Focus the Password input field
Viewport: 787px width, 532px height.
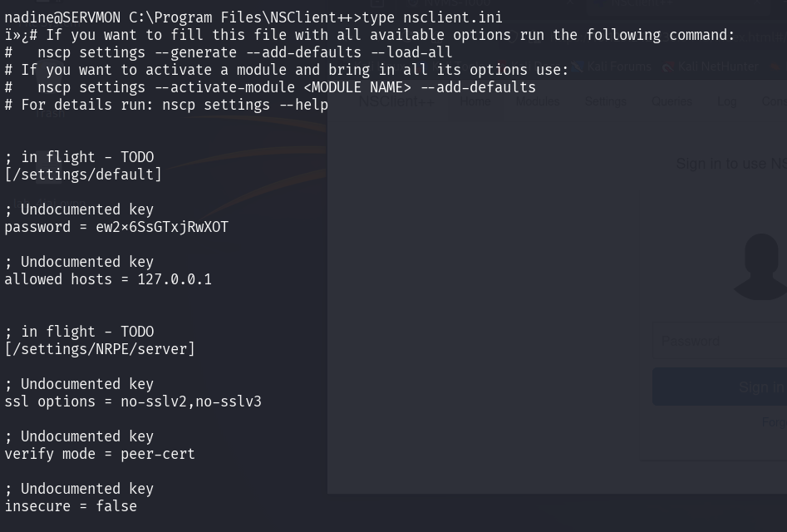click(720, 342)
